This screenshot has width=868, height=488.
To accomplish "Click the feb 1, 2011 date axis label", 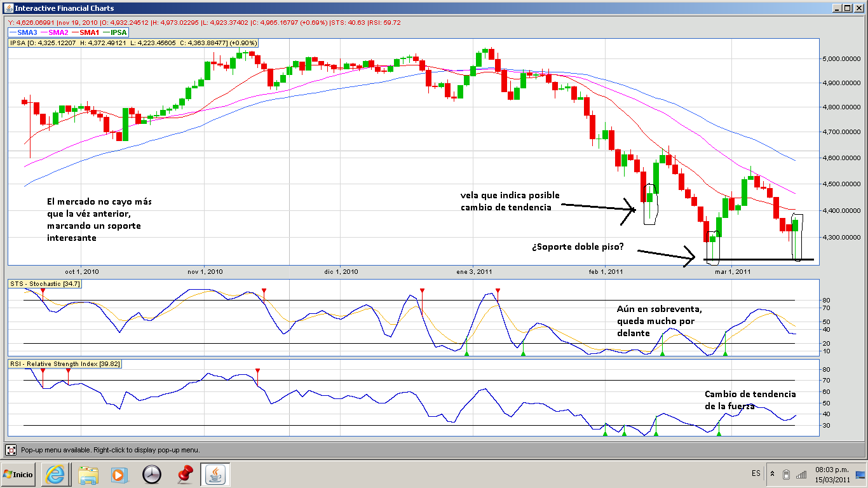I will (x=606, y=271).
